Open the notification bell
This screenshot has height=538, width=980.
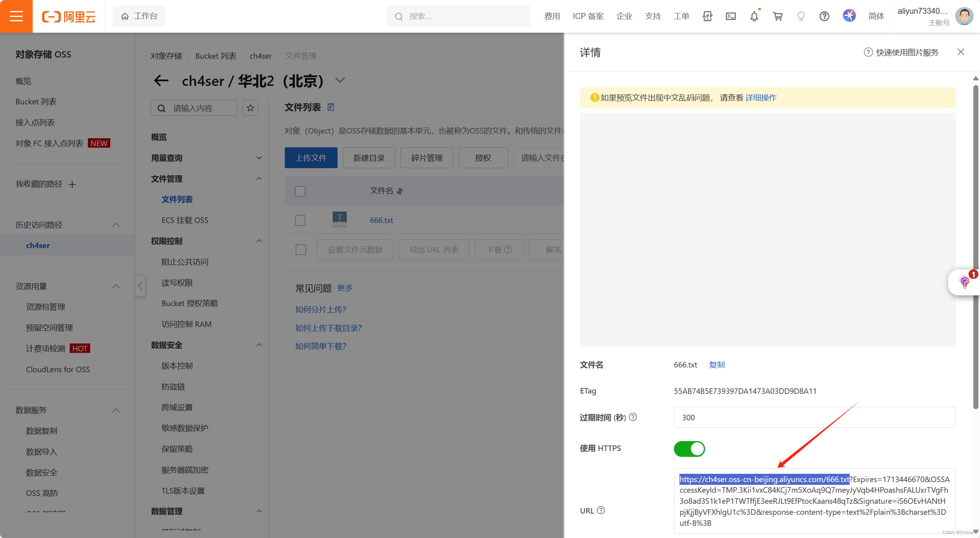(754, 16)
